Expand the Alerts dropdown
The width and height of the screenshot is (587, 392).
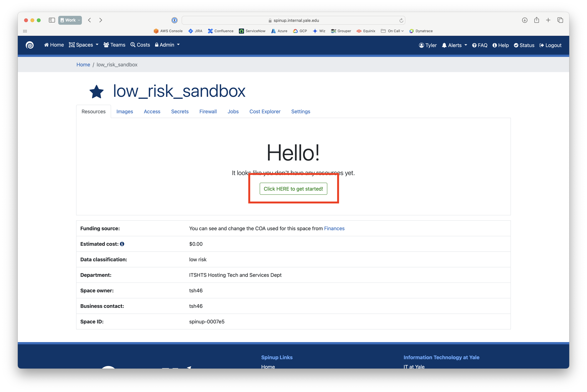[x=454, y=45]
